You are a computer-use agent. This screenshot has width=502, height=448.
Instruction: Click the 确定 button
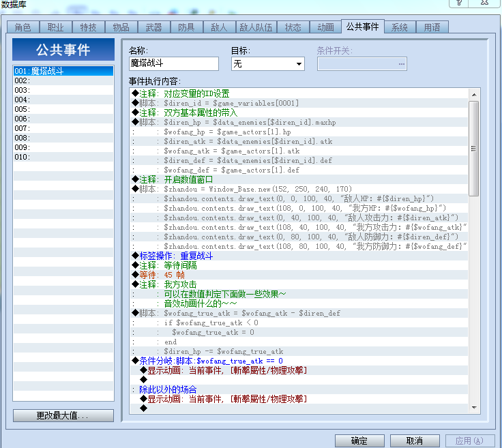[x=359, y=440]
